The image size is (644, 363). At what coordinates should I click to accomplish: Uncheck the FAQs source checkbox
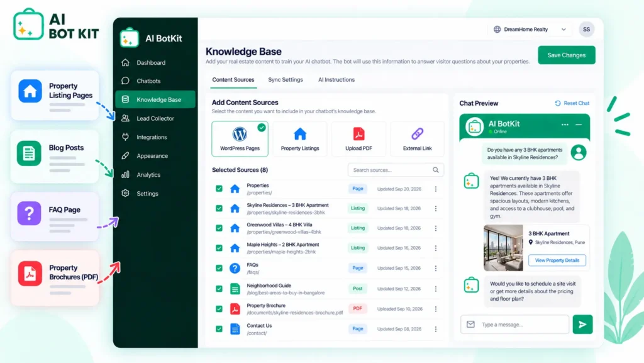[219, 268]
